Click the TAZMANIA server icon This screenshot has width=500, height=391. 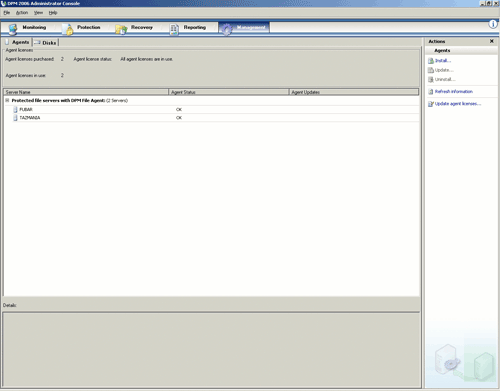click(x=15, y=118)
